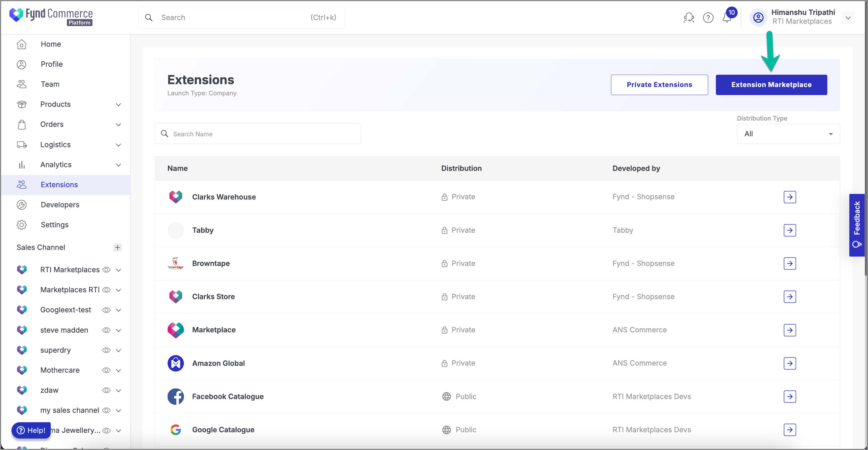Click the Home sidebar icon
Screen dimensions: 868x450
click(21, 44)
